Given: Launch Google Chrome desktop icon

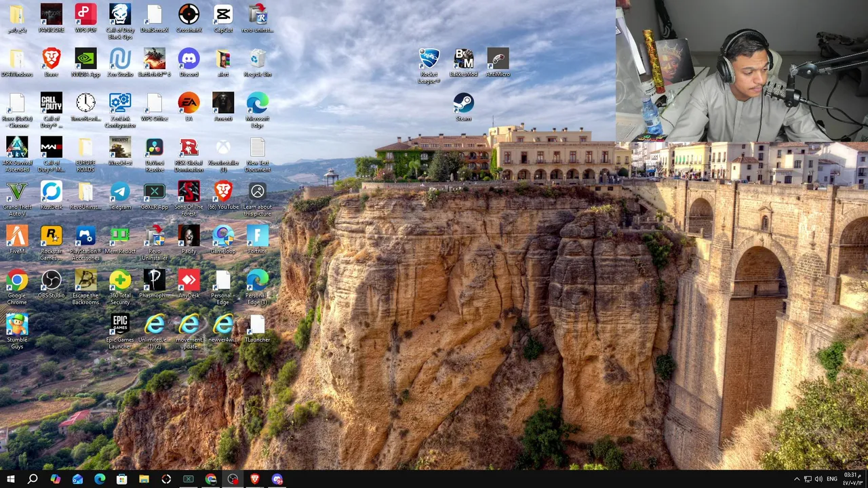Looking at the screenshot, I should 17,286.
